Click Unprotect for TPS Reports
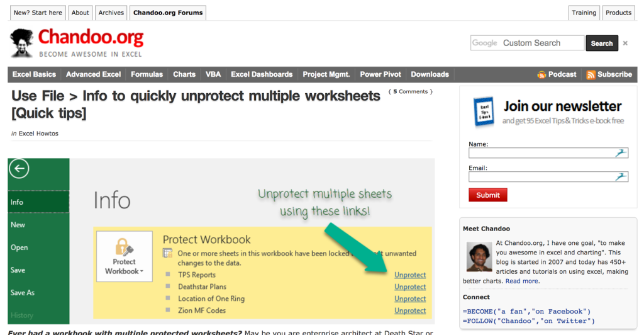Screen dimensions: 644x335 [x=410, y=275]
